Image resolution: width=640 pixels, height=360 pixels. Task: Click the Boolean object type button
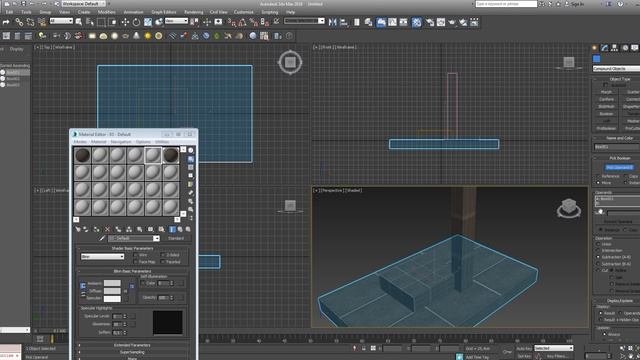(606, 114)
